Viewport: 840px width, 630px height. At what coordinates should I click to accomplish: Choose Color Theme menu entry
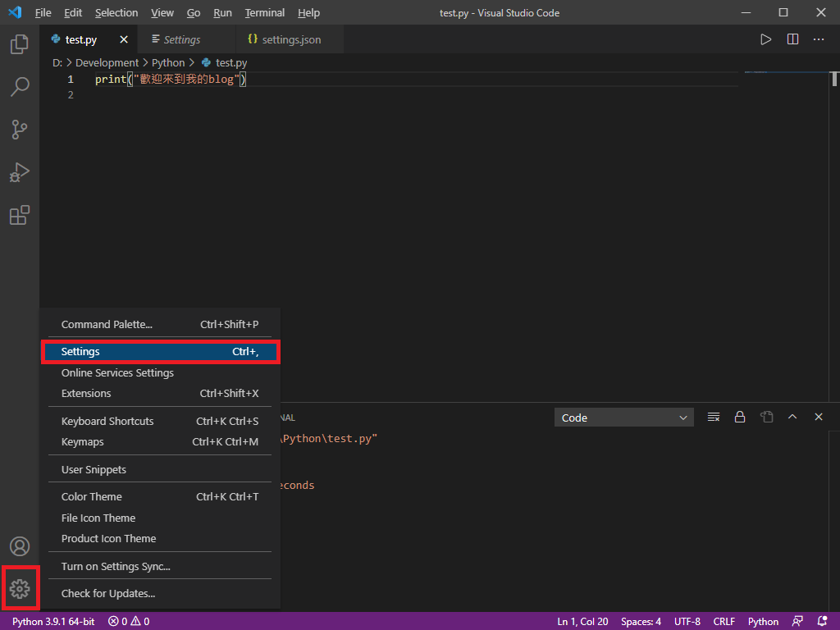[x=160, y=497]
